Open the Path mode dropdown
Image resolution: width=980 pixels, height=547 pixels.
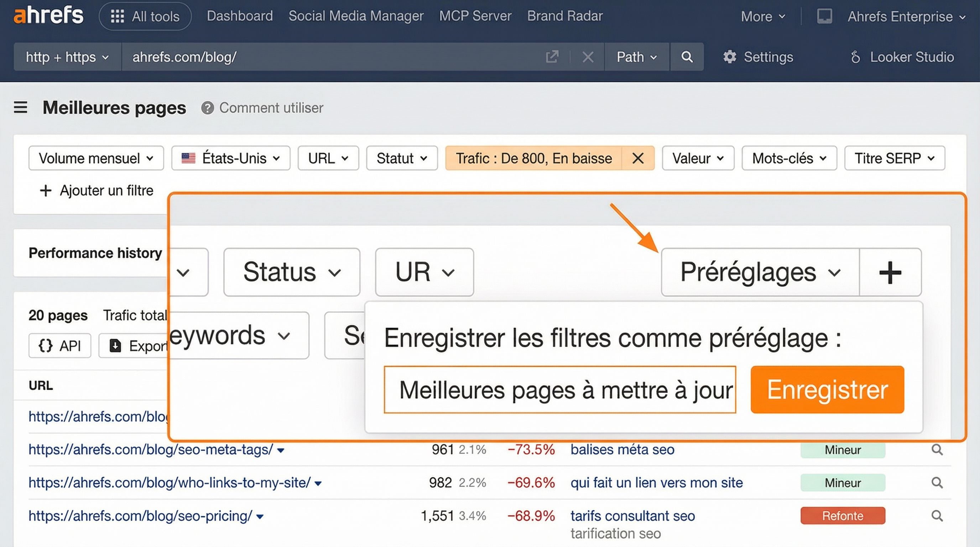pyautogui.click(x=636, y=57)
